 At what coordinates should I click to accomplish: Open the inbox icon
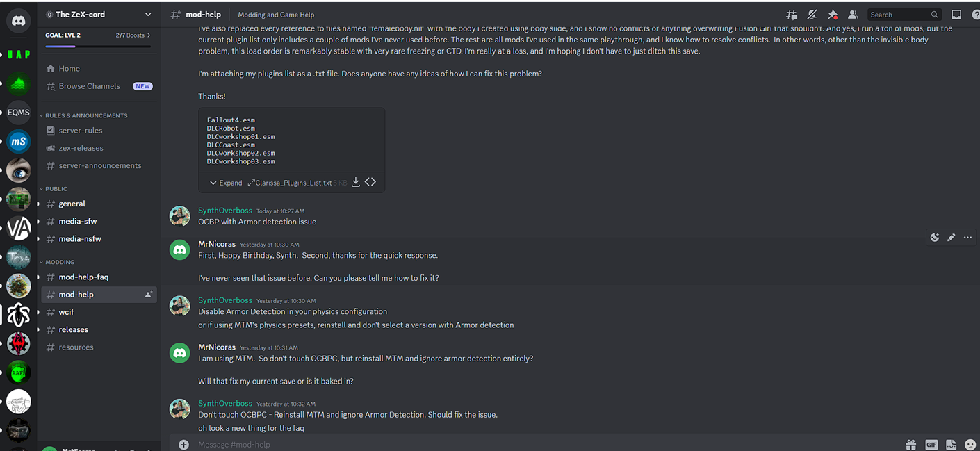[956, 15]
